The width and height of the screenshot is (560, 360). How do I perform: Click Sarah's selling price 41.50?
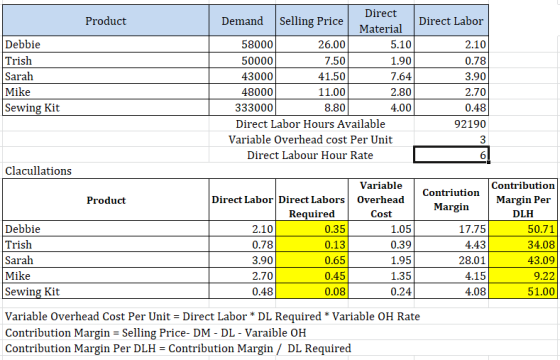312,76
